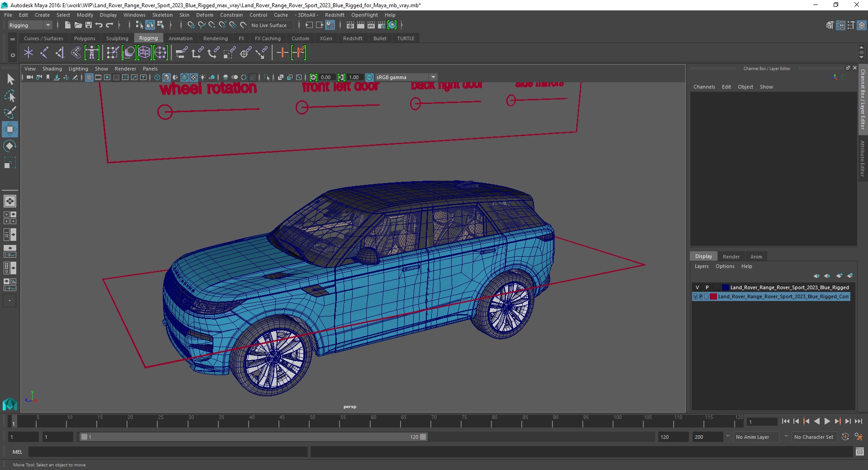The image size is (868, 470).
Task: Click the Play forwards button
Action: [x=827, y=421]
